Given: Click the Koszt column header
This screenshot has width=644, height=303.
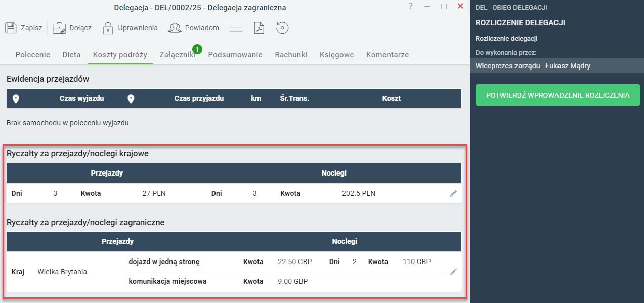Looking at the screenshot, I should (392, 98).
